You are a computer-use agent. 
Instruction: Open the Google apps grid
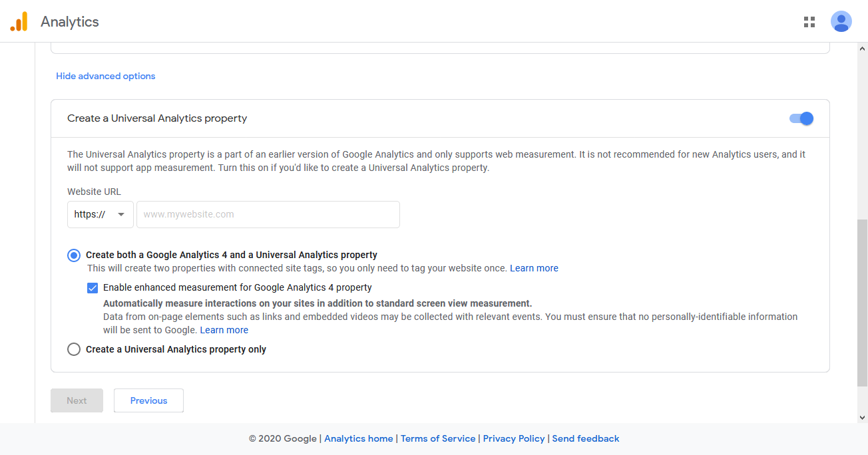pos(809,21)
